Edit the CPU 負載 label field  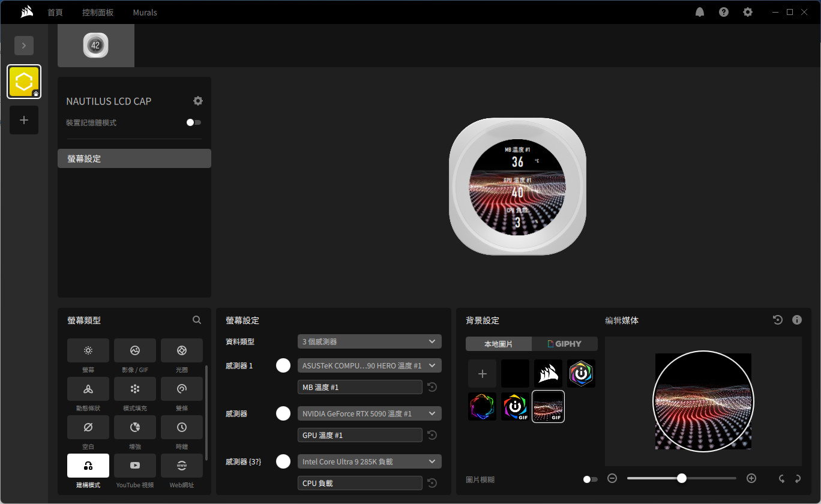coord(360,483)
